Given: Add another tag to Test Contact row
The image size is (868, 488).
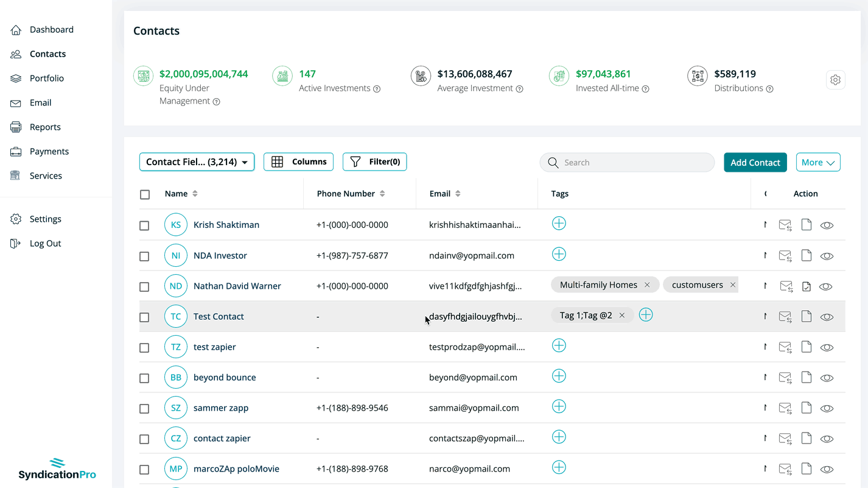Looking at the screenshot, I should 646,315.
